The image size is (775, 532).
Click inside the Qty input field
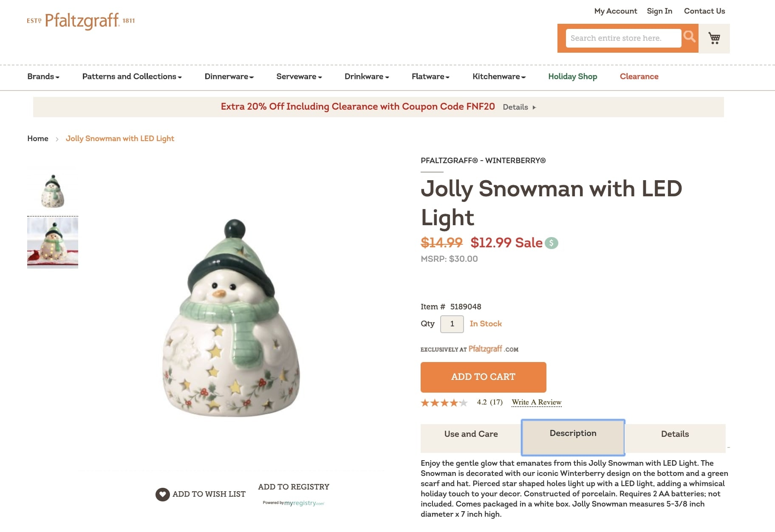452,324
